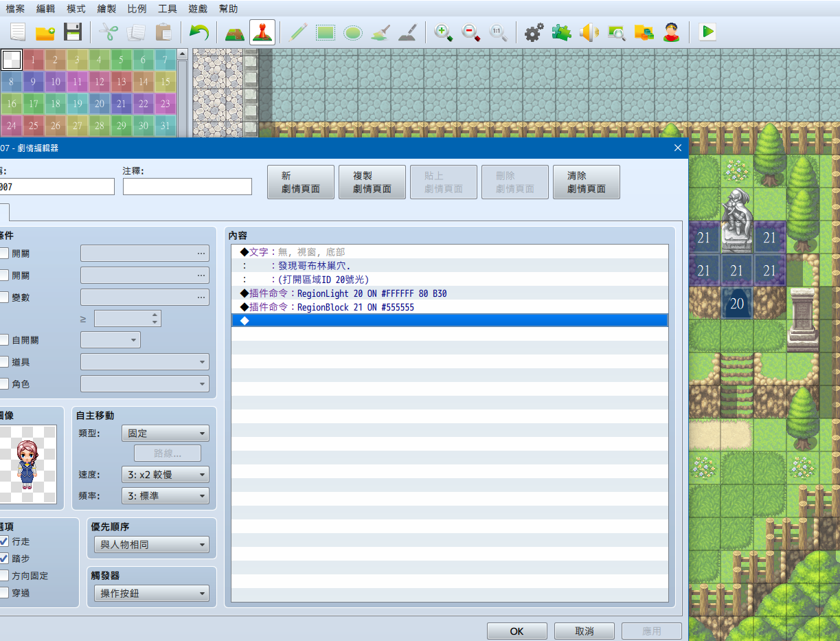Image resolution: width=840 pixels, height=641 pixels.
Task: Open the database gear icon
Action: coord(534,32)
